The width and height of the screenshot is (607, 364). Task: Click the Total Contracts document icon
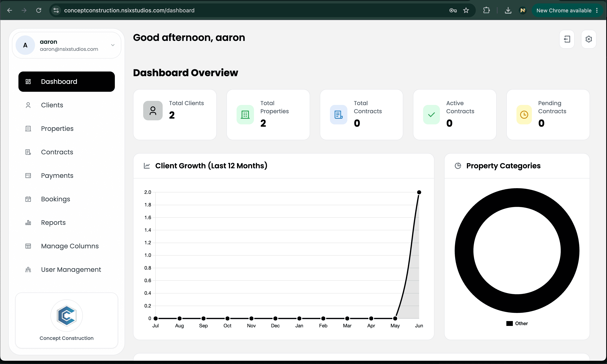(338, 114)
